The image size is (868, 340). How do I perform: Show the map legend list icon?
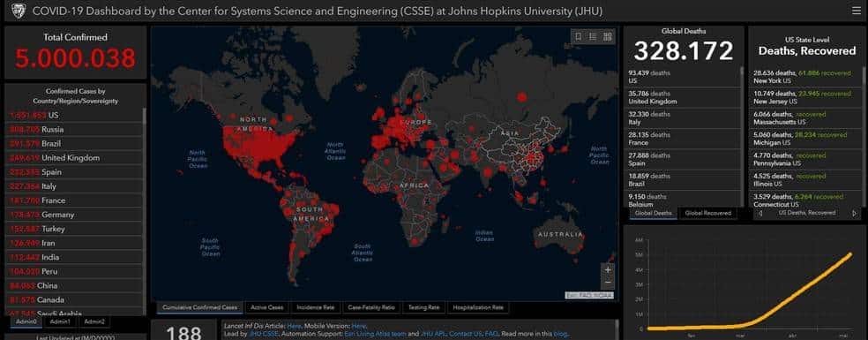pyautogui.click(x=593, y=36)
